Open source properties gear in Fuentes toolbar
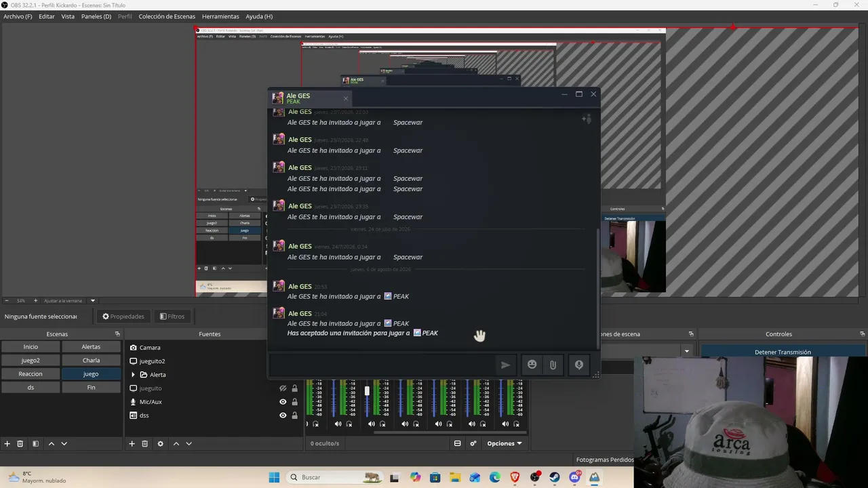 (160, 443)
